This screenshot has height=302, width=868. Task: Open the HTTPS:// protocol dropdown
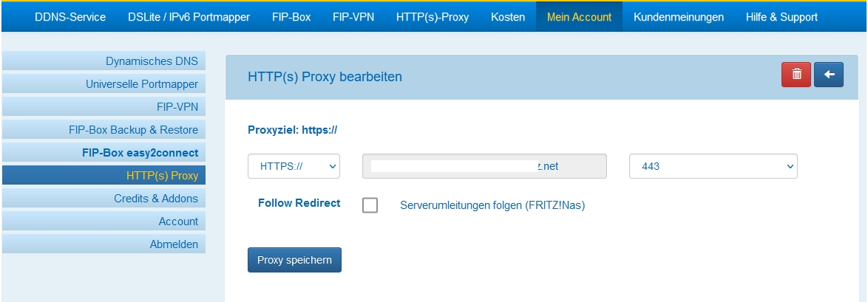294,166
